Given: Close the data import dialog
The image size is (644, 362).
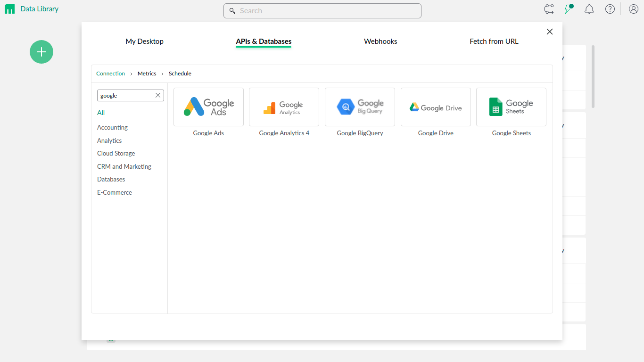Looking at the screenshot, I should (x=550, y=32).
